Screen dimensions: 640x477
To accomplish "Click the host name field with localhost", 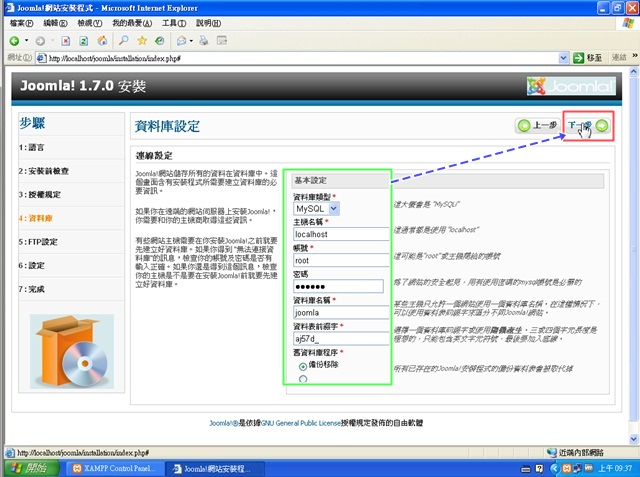I will [x=341, y=234].
